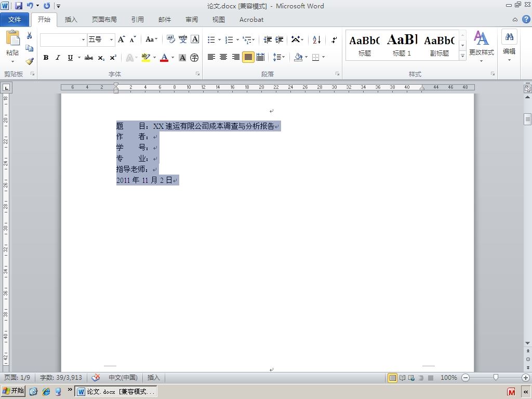This screenshot has height=399, width=532.
Task: Switch to the Acrobat ribbon tab
Action: [251, 20]
